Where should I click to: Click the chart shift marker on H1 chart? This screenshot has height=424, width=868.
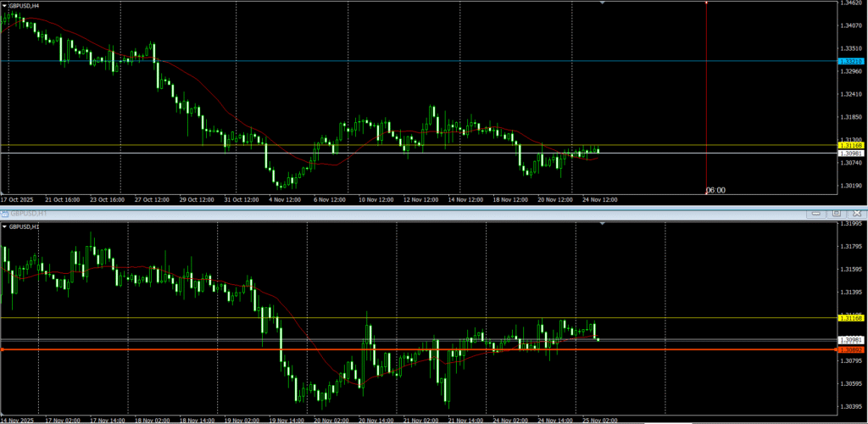[603, 224]
